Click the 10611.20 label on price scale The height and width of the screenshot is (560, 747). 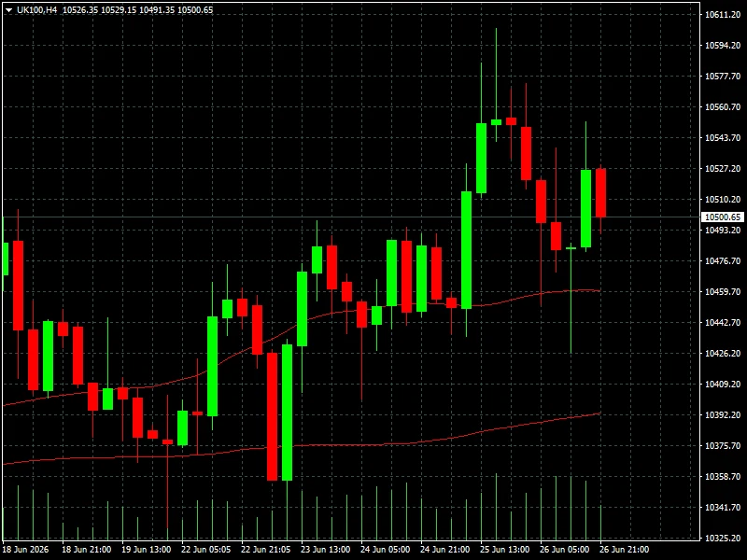point(722,15)
